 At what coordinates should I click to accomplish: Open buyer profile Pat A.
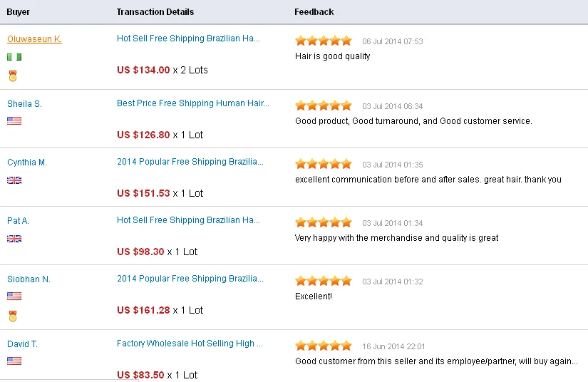point(18,221)
